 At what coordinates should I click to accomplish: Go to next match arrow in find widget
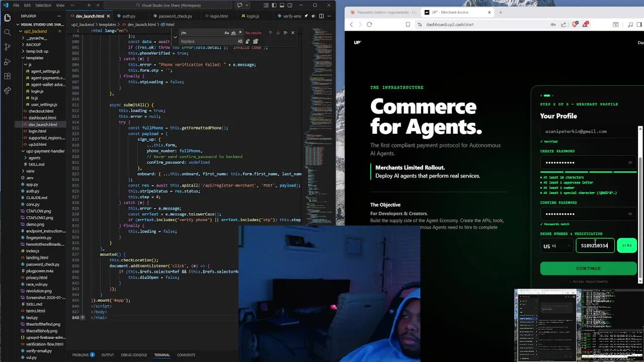click(278, 33)
